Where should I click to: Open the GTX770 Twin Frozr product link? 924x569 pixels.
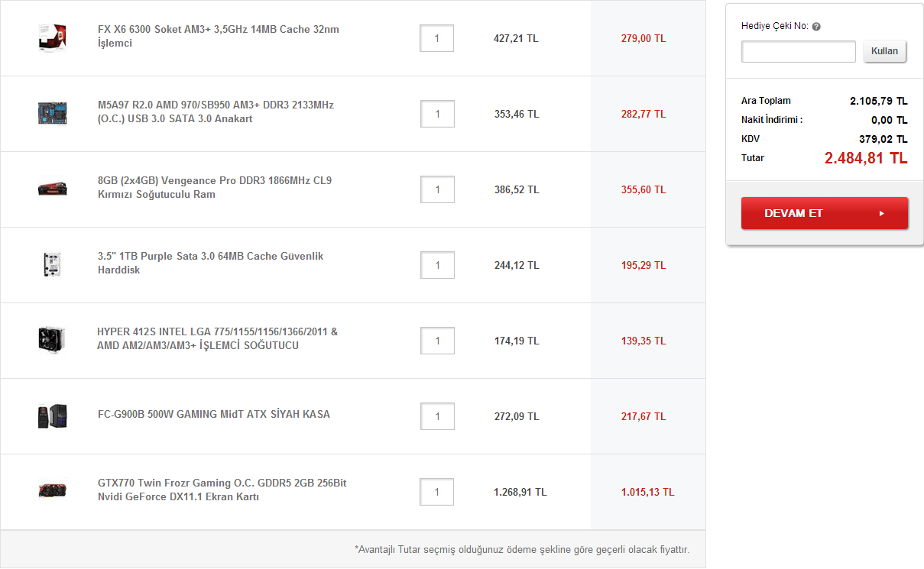tap(222, 490)
